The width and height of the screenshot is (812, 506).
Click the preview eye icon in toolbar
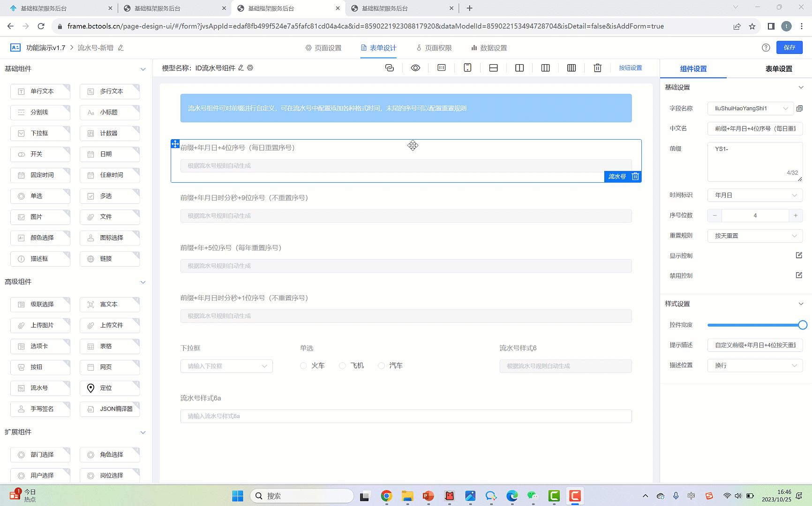[415, 68]
